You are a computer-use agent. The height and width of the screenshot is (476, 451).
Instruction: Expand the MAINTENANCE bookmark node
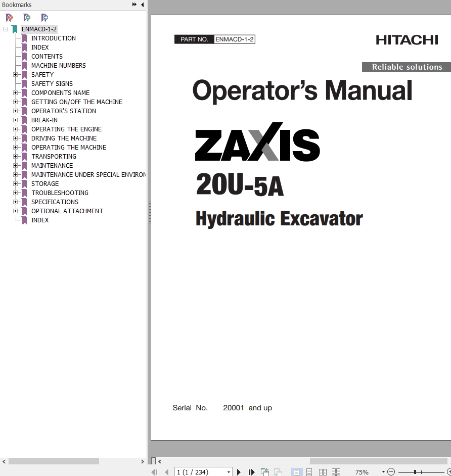click(16, 166)
